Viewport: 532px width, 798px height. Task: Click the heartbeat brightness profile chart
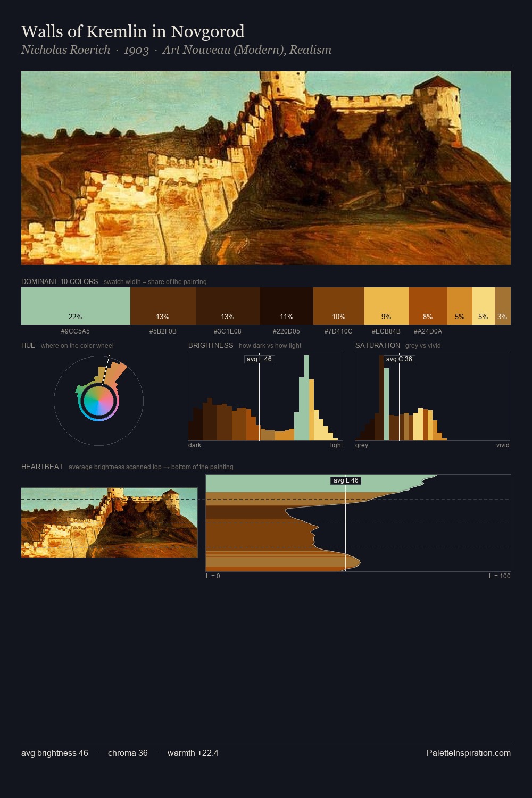[x=358, y=523]
